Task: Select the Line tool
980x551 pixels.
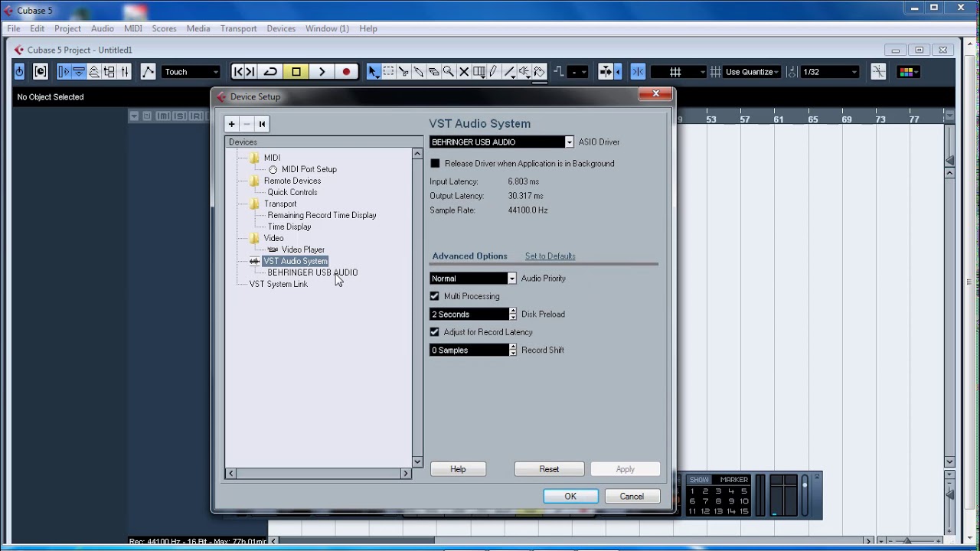Action: click(x=509, y=72)
